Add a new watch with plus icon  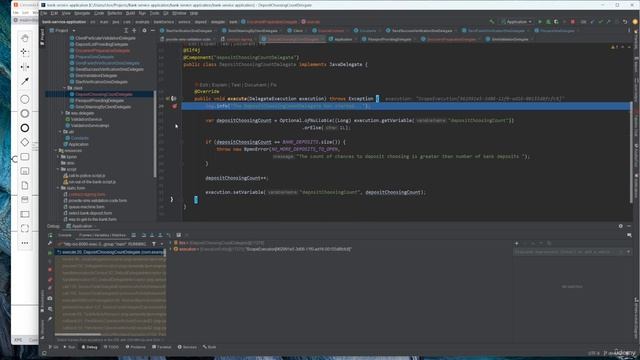coord(516,243)
